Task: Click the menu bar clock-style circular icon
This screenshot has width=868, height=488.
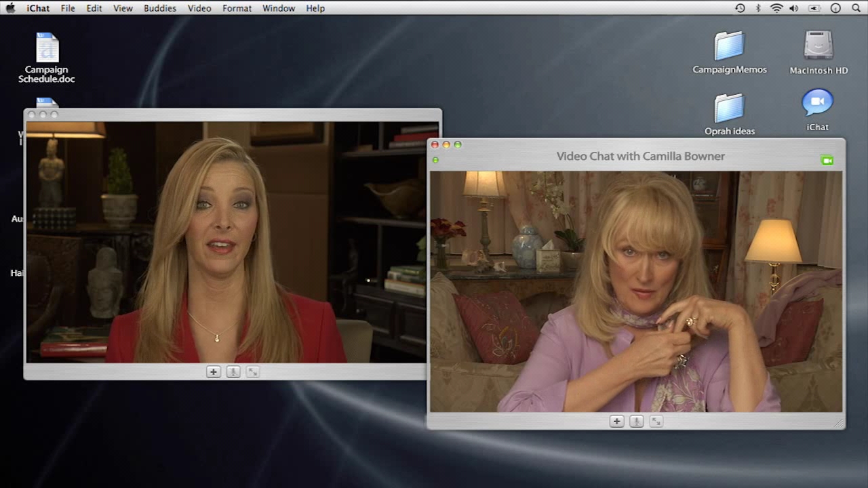Action: pos(835,8)
